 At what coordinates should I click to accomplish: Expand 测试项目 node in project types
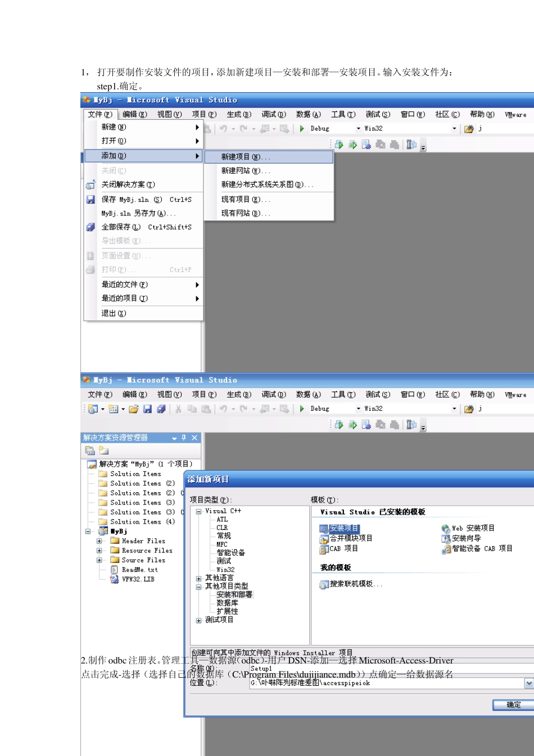coord(198,620)
